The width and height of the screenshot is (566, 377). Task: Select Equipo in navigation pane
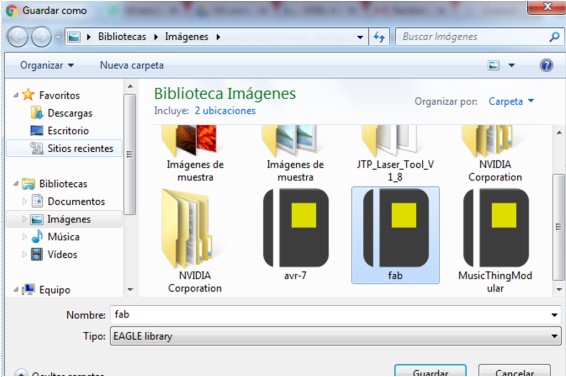click(x=55, y=290)
